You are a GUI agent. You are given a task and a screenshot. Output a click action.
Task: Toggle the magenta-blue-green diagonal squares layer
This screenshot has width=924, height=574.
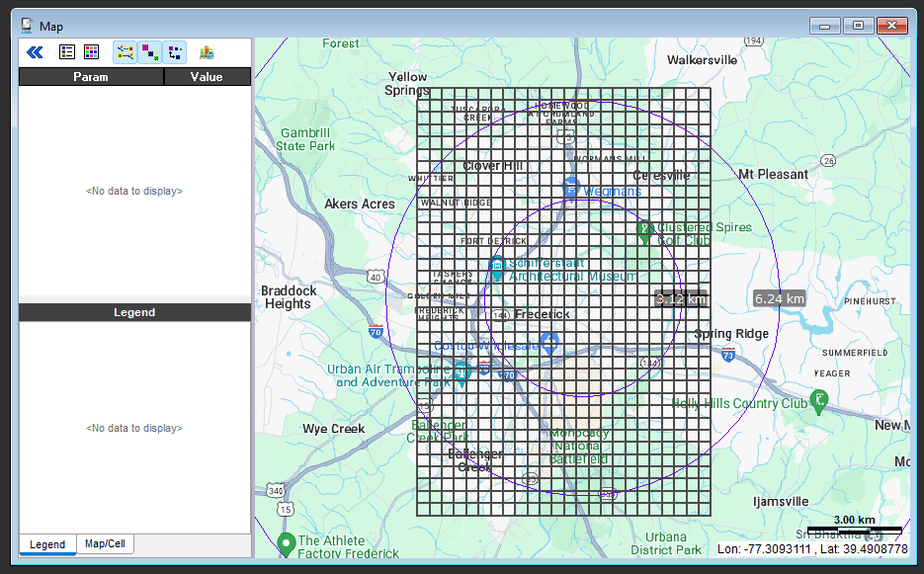click(x=150, y=52)
